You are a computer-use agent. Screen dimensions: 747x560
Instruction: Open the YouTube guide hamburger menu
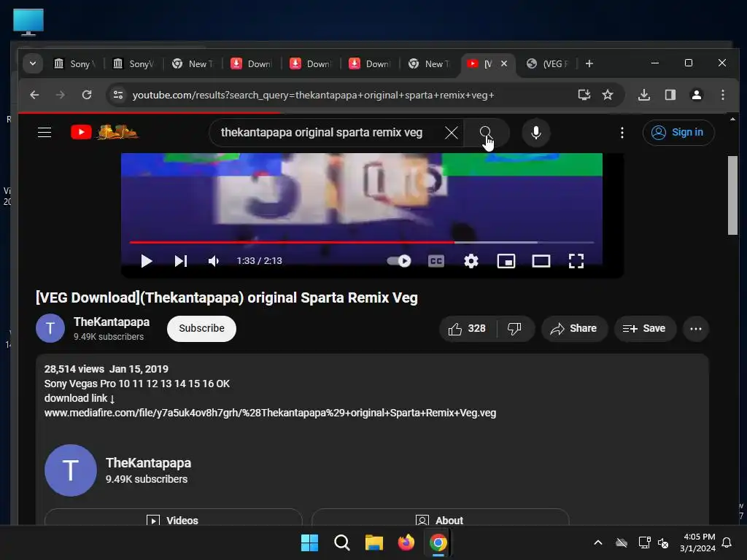(x=44, y=133)
